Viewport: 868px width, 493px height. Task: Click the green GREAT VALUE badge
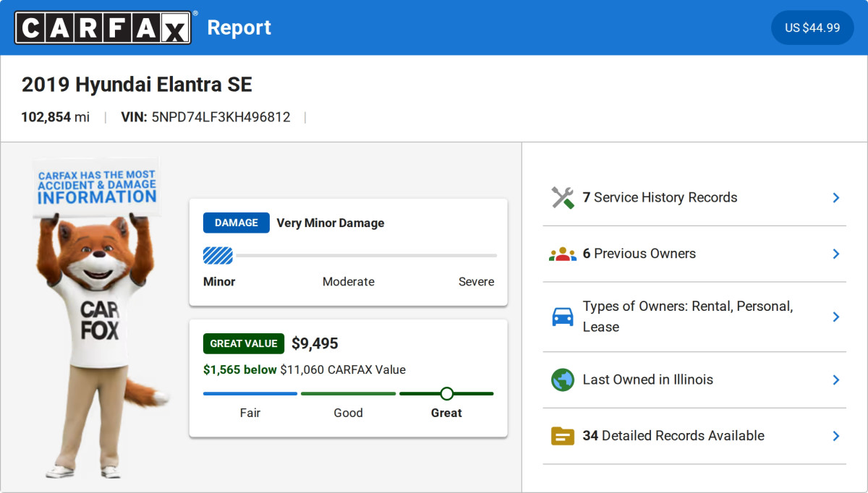click(243, 343)
